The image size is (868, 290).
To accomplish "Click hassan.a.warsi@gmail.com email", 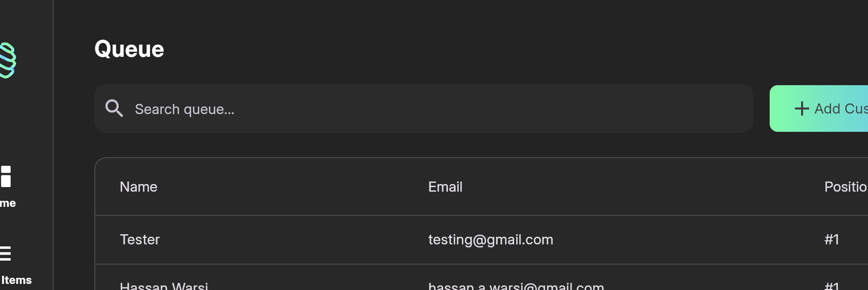I will coord(516,285).
